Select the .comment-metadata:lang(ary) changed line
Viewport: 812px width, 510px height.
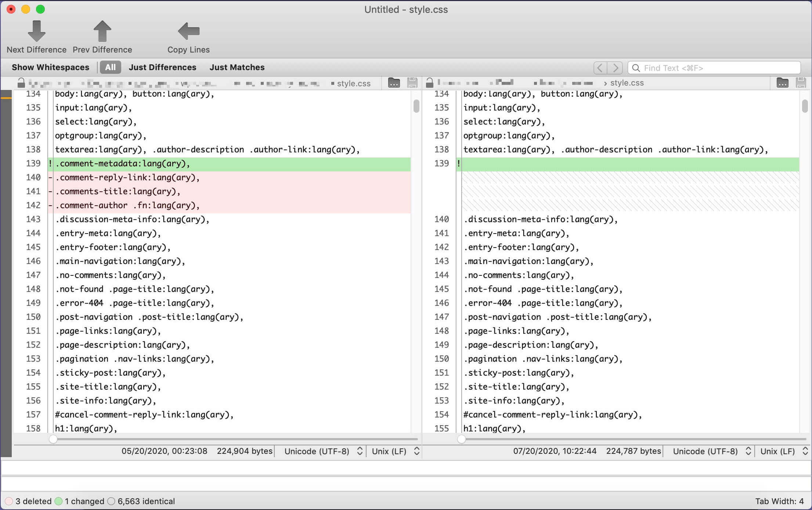(229, 164)
